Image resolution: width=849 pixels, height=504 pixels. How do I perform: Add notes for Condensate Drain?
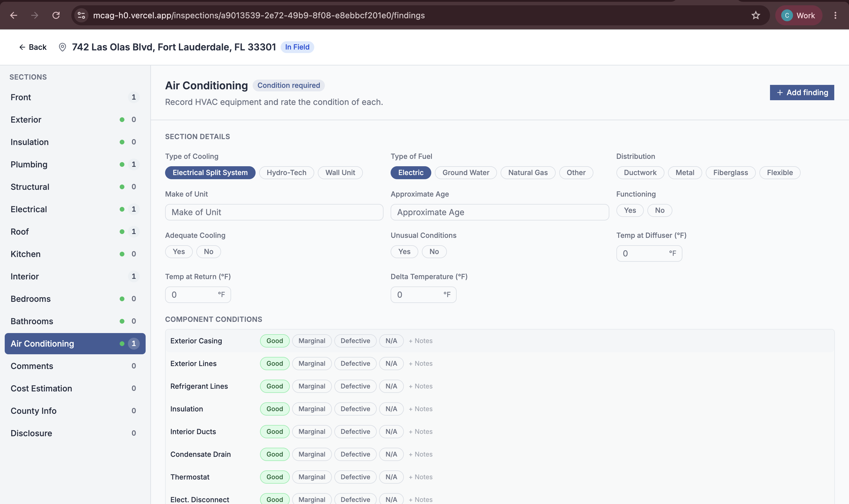tap(420, 454)
